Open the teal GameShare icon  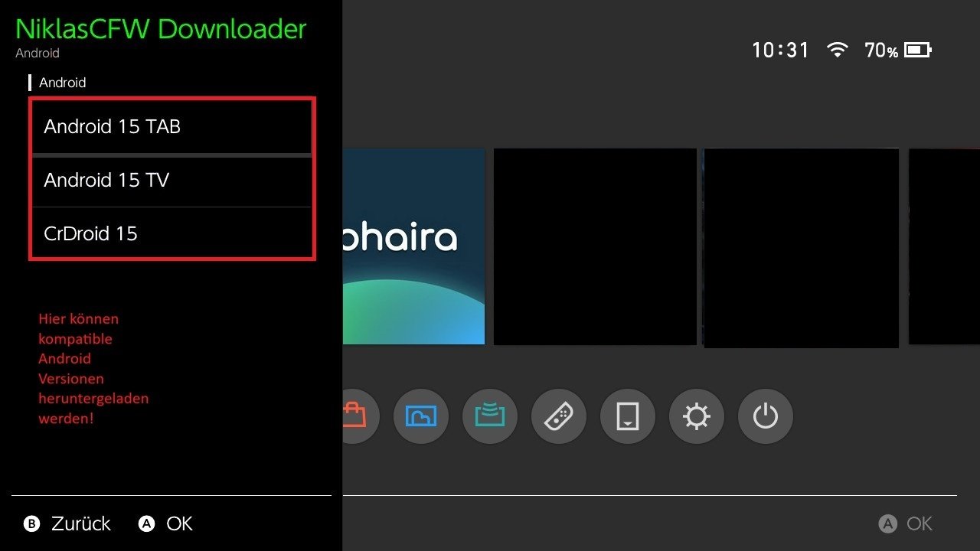(490, 416)
